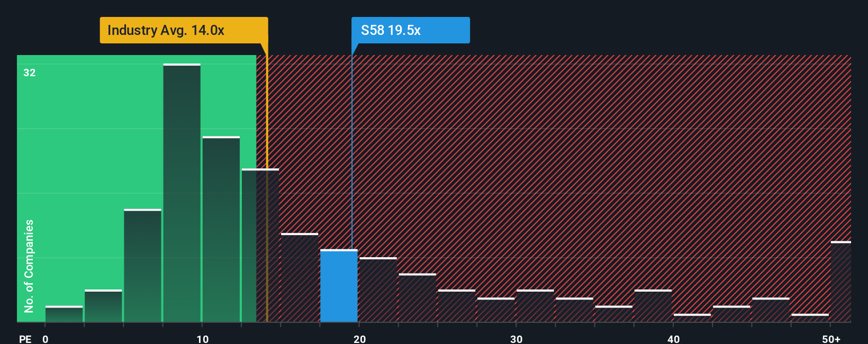
Task: Click the x-axis tick label 40
Action: [673, 339]
